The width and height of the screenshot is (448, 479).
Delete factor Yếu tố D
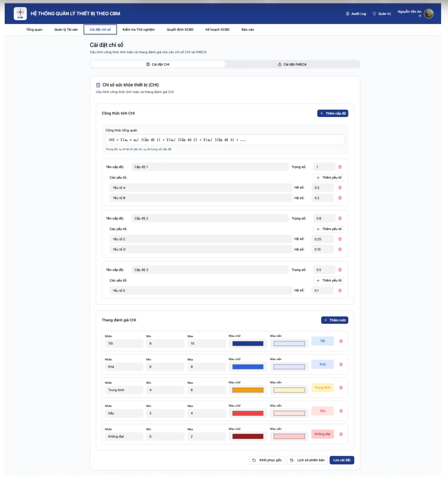(340, 250)
